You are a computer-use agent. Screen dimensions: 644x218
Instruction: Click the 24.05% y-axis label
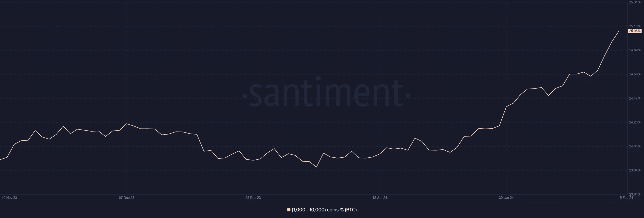[635, 146]
